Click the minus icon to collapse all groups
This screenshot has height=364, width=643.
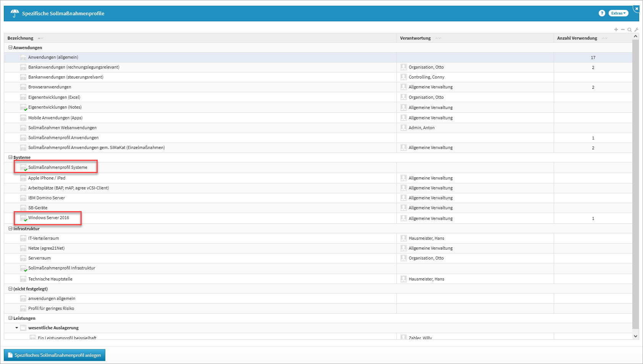point(623,30)
